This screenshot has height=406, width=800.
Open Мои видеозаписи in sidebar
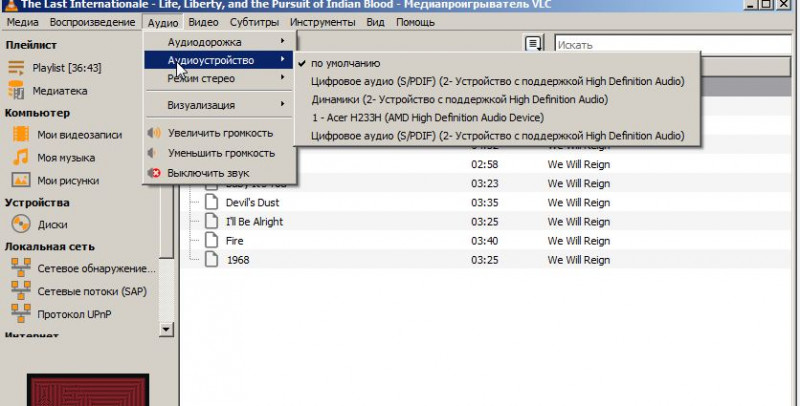pyautogui.click(x=80, y=135)
